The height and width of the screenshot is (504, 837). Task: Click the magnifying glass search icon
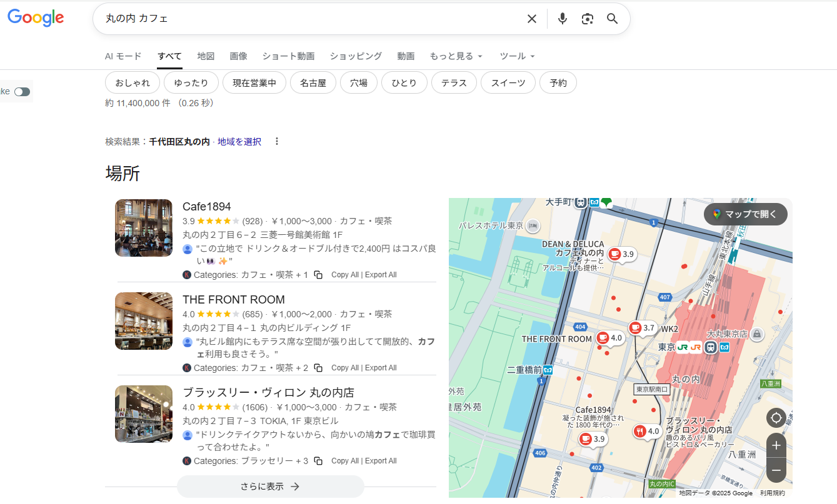click(612, 19)
